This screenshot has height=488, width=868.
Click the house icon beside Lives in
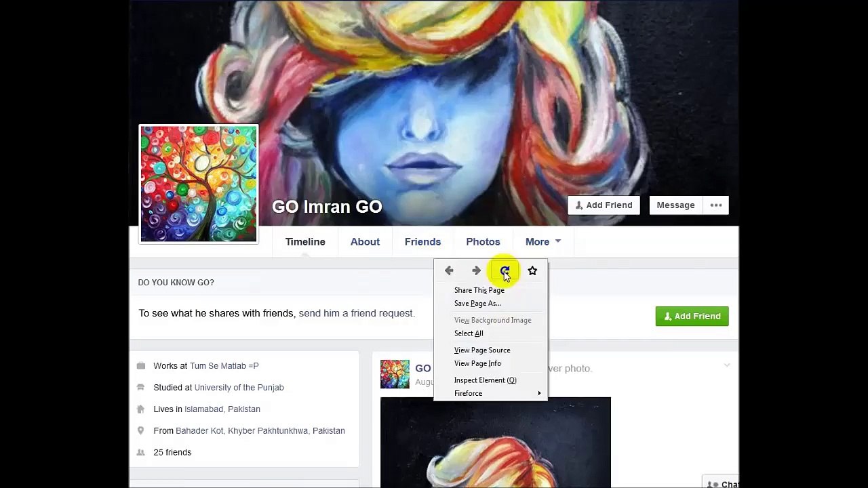(x=141, y=409)
